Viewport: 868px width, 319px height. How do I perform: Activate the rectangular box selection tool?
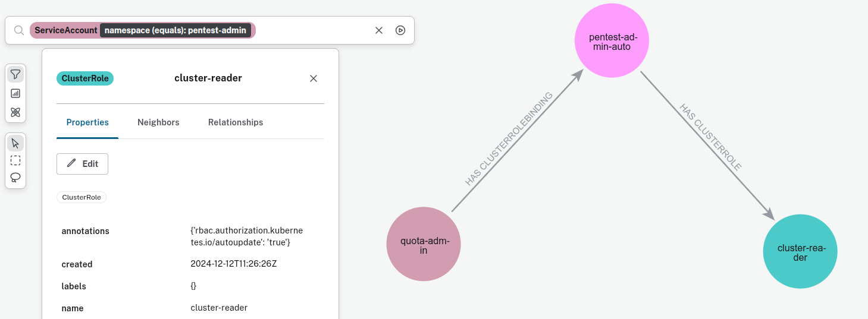click(x=15, y=160)
